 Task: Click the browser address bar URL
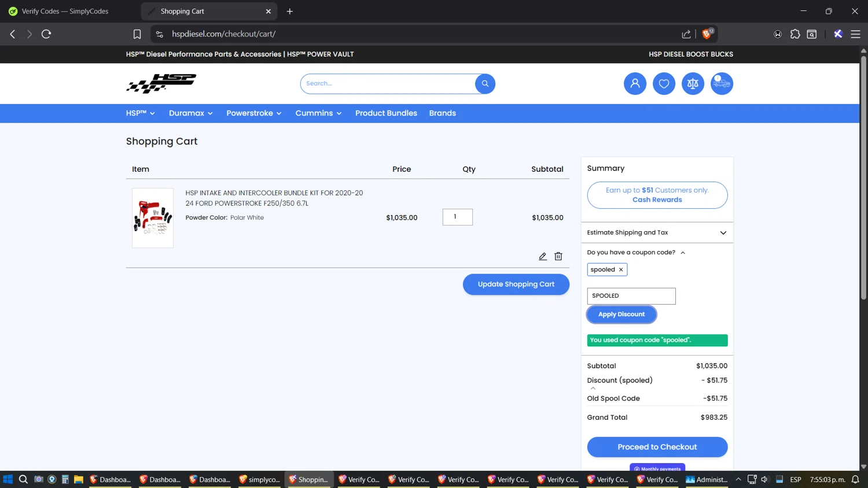coord(223,34)
